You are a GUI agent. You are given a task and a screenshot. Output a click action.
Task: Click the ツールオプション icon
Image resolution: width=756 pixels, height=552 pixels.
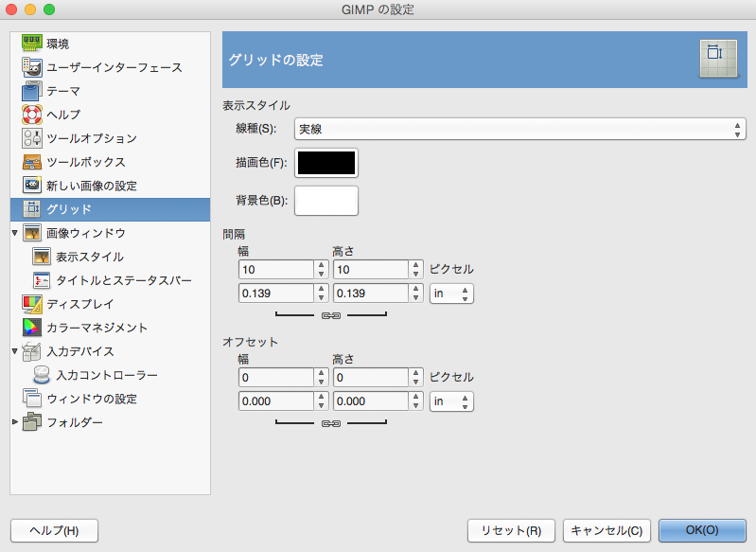[x=32, y=138]
